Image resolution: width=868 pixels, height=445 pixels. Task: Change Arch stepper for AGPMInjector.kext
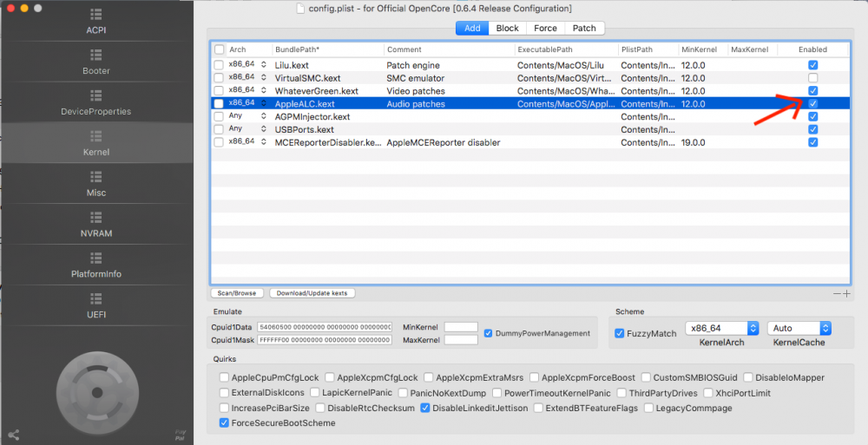point(264,116)
